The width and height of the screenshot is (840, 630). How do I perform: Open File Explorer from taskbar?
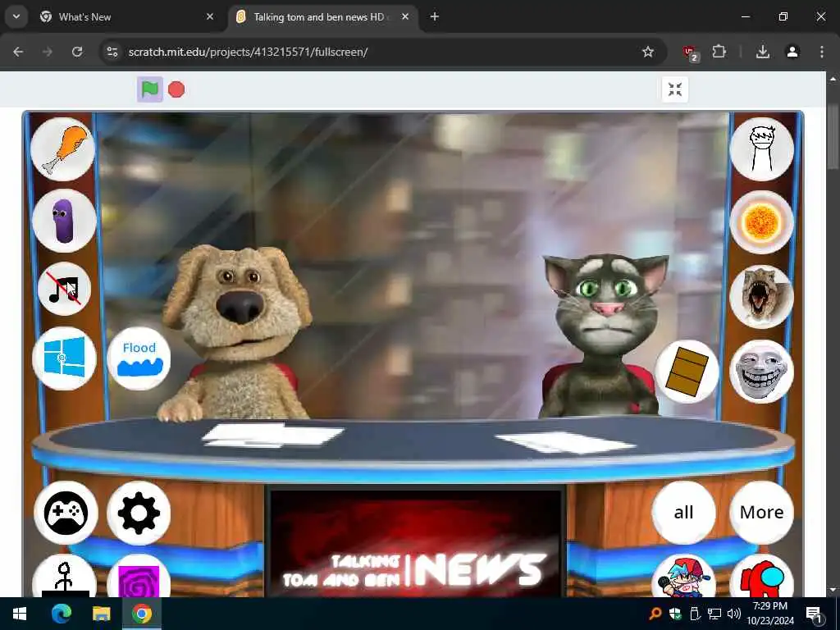pos(101,614)
